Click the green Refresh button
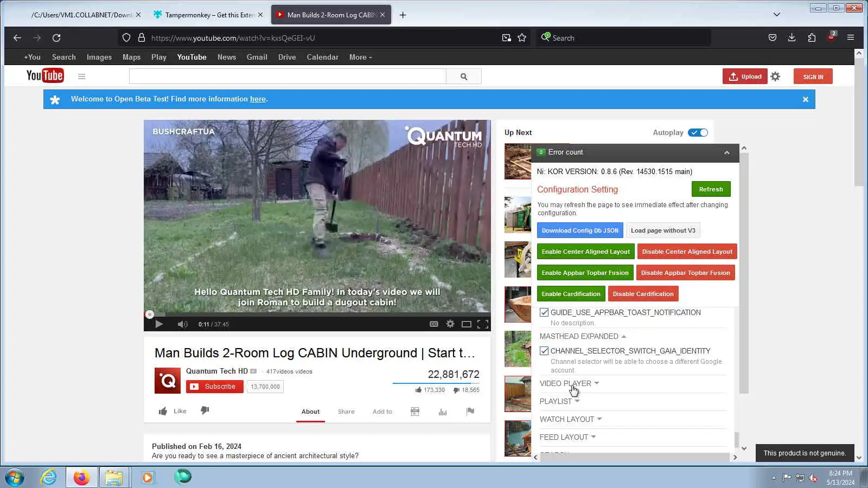 [x=711, y=189]
